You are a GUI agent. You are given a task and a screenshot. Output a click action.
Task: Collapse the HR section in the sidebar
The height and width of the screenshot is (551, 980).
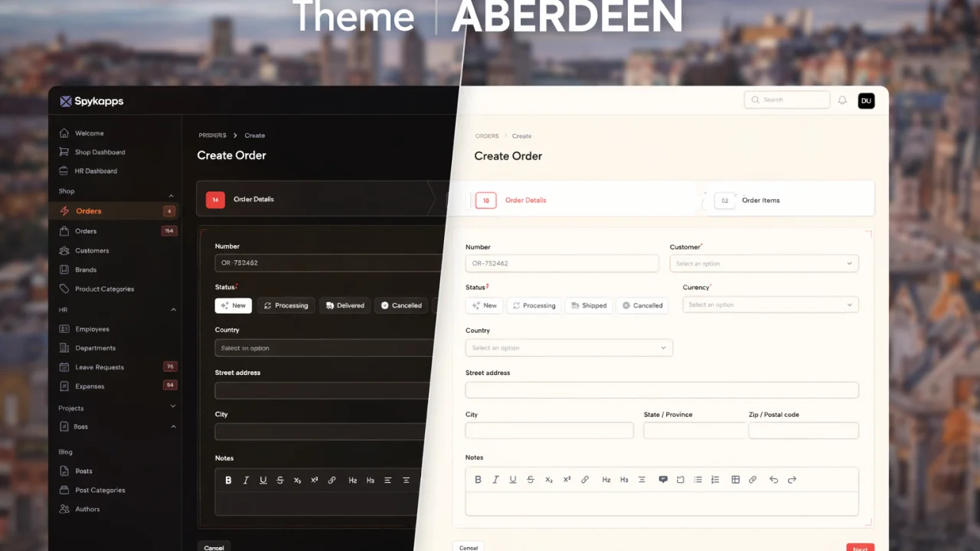(x=173, y=309)
